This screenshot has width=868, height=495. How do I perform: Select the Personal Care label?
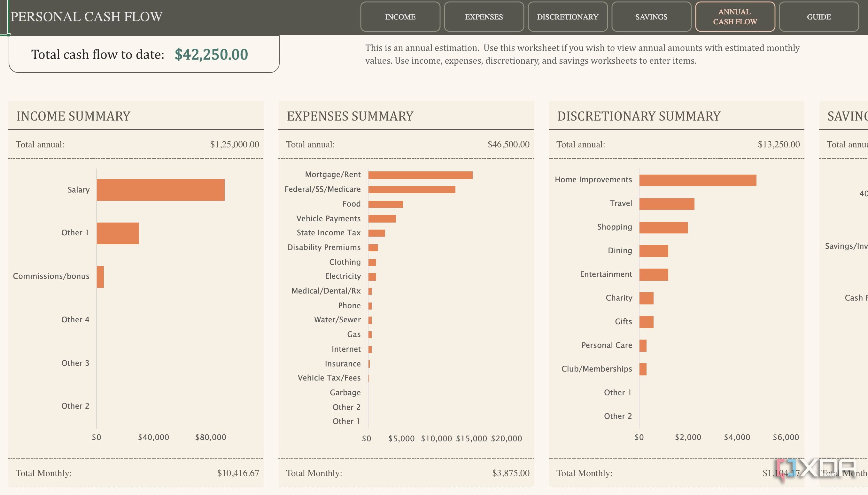(606, 345)
